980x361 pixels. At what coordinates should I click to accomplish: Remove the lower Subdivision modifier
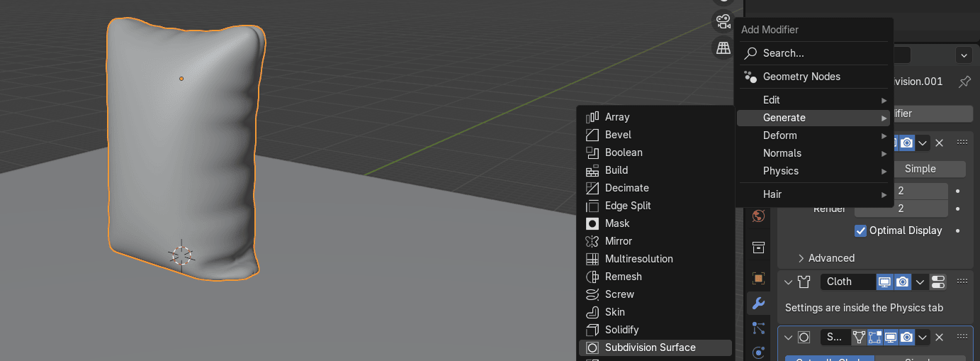(939, 338)
